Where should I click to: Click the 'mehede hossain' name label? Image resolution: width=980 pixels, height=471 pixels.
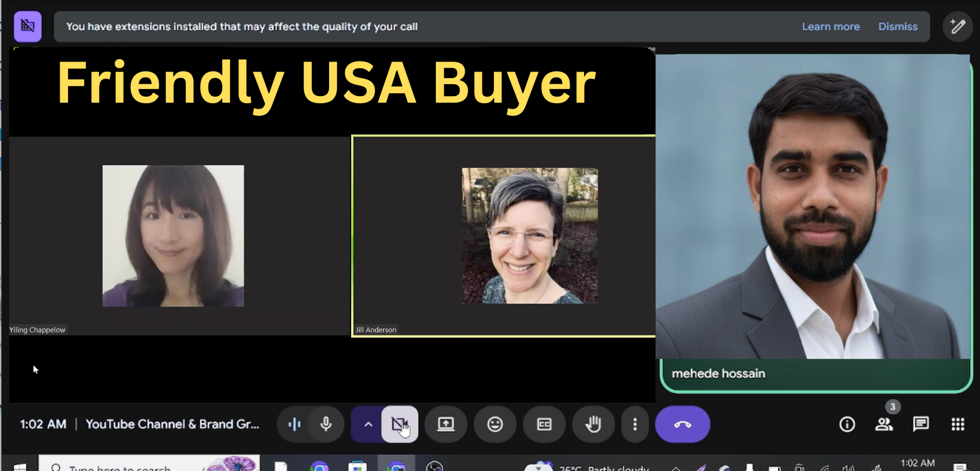[718, 374]
